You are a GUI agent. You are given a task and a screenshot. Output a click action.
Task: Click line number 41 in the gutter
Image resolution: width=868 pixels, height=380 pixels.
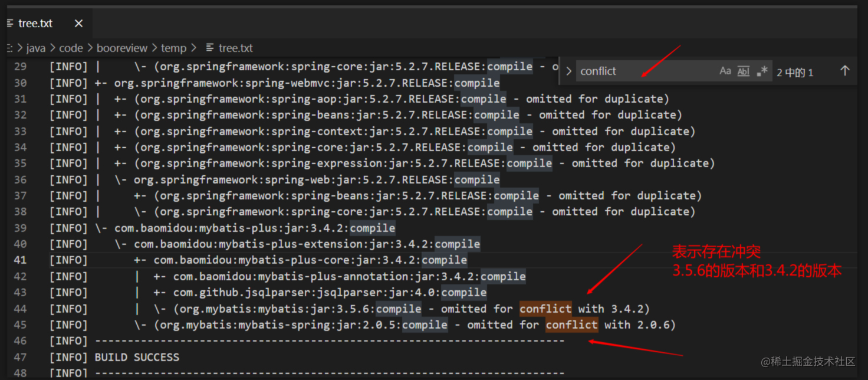20,260
